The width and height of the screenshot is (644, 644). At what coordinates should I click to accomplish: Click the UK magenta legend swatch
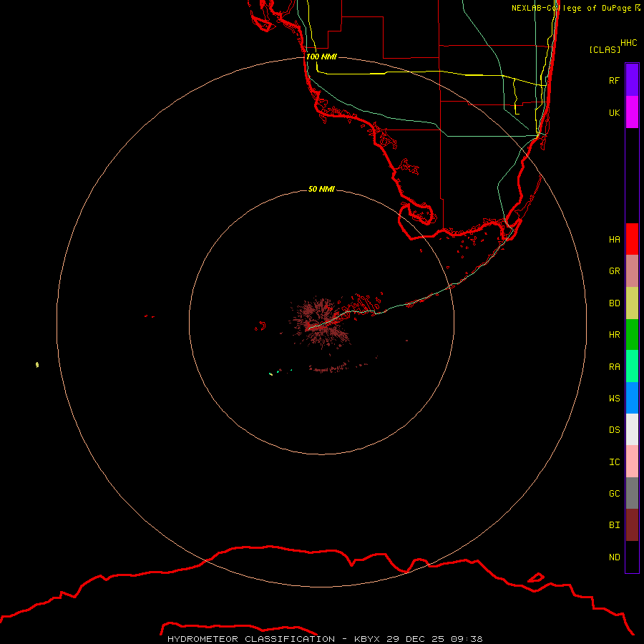click(x=632, y=112)
